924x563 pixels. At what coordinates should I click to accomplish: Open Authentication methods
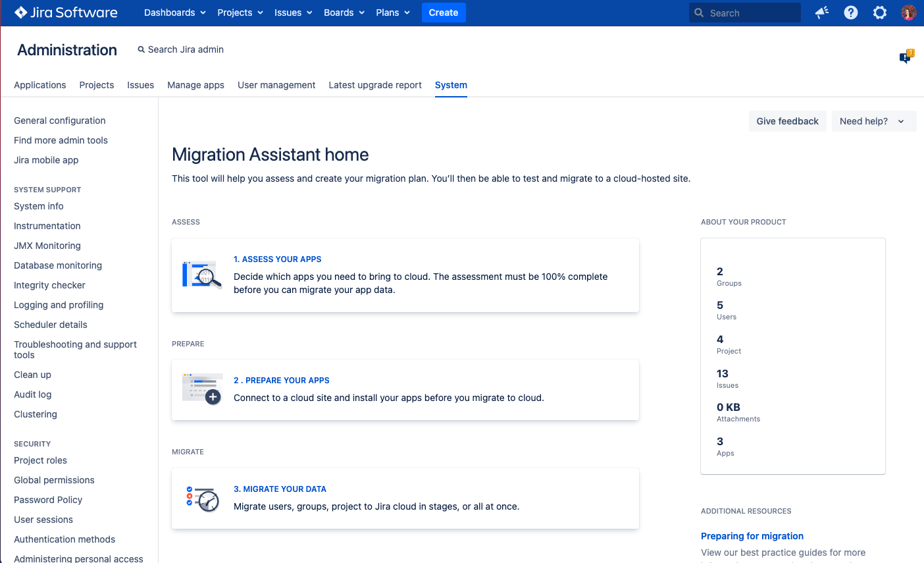64,539
